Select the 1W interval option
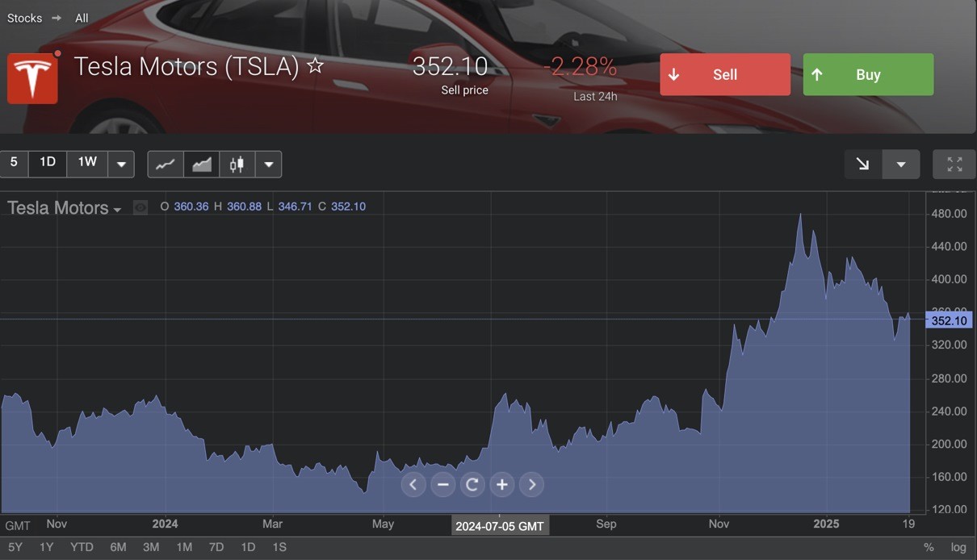This screenshot has width=977, height=560. (x=87, y=162)
